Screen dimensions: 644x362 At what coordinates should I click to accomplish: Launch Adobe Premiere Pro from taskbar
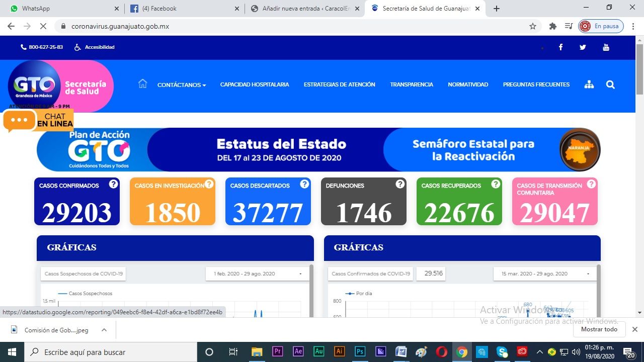pyautogui.click(x=277, y=352)
